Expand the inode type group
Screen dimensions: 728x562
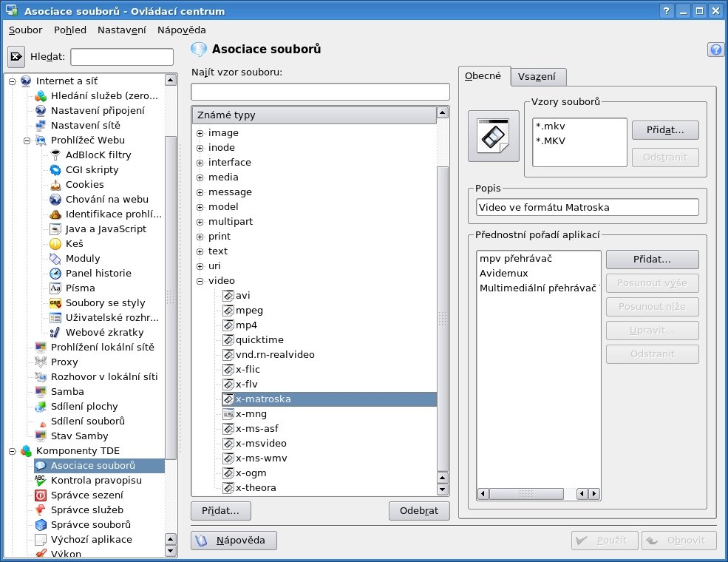[x=200, y=148]
